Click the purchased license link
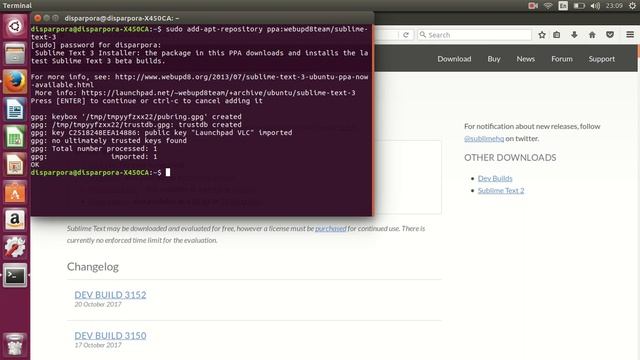This screenshot has width=640, height=360. coord(331,228)
